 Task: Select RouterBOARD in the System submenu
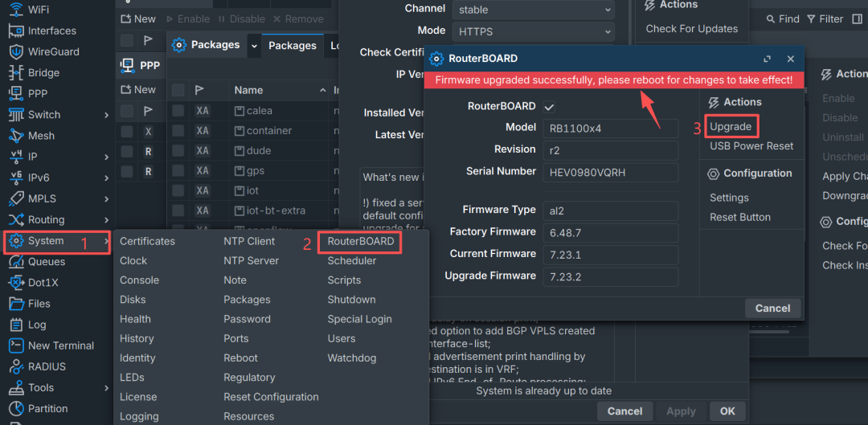click(360, 242)
